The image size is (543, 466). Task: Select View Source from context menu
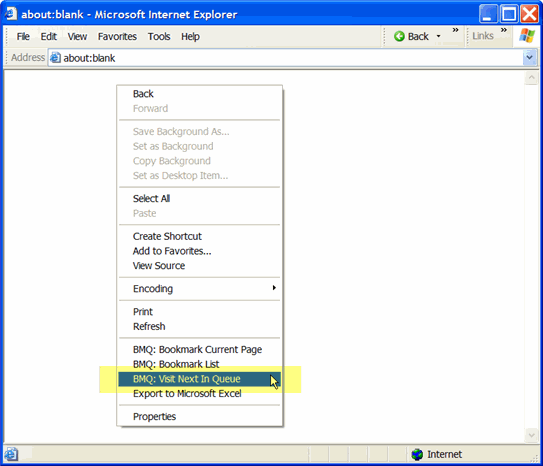[199, 266]
